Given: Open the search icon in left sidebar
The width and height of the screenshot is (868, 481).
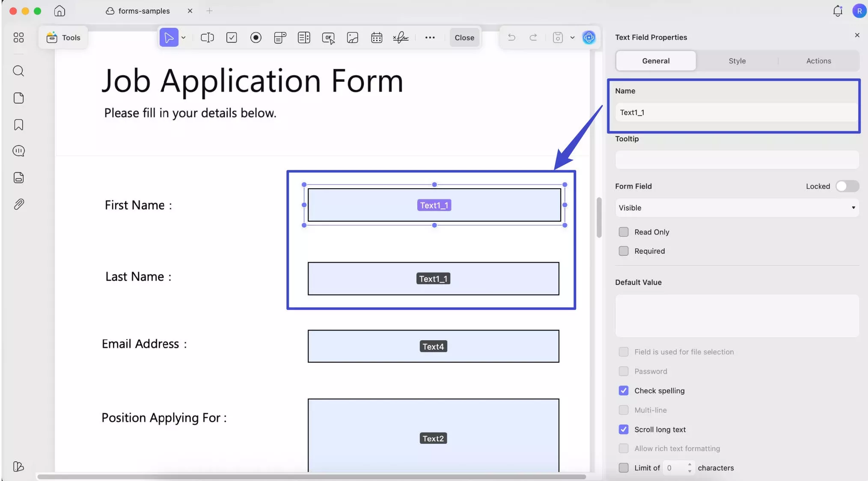Looking at the screenshot, I should tap(18, 71).
